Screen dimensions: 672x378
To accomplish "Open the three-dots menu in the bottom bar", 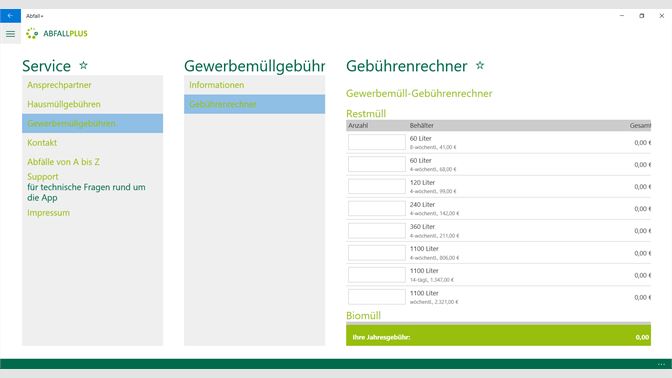I will 661,364.
